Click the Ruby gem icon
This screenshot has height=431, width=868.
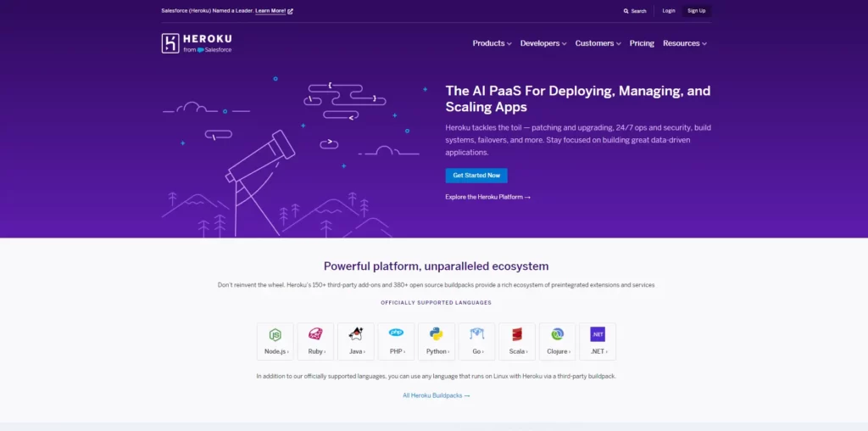pyautogui.click(x=315, y=334)
